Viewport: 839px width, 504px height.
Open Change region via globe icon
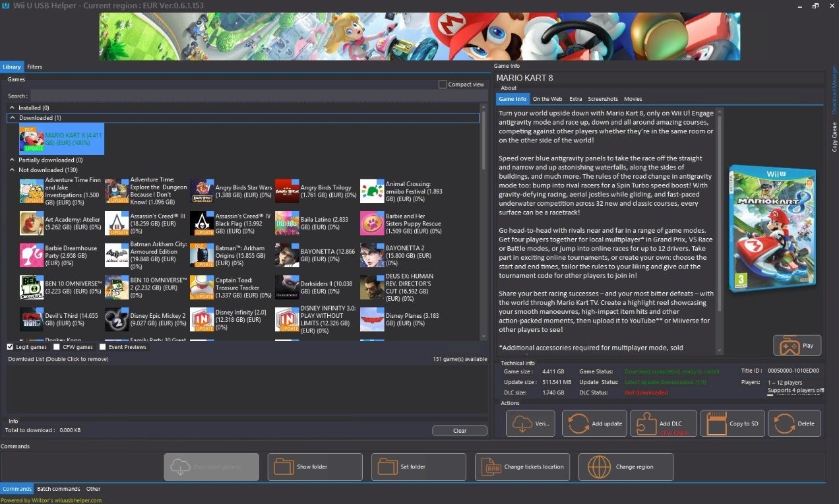click(599, 466)
